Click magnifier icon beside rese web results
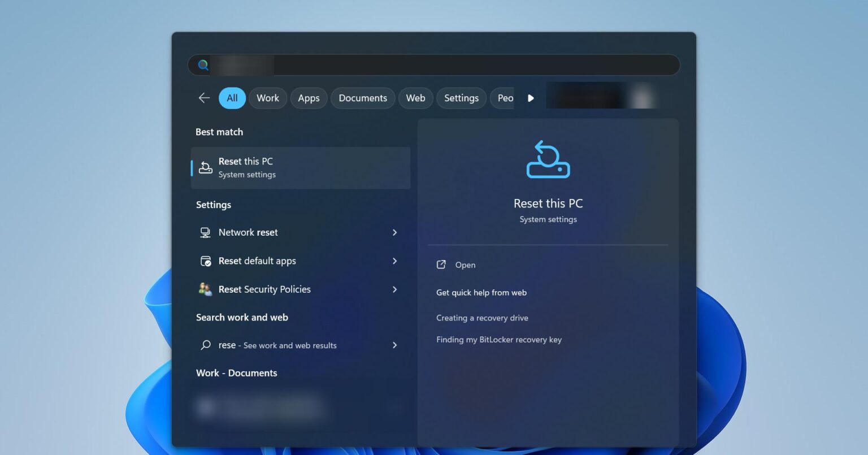 point(206,345)
